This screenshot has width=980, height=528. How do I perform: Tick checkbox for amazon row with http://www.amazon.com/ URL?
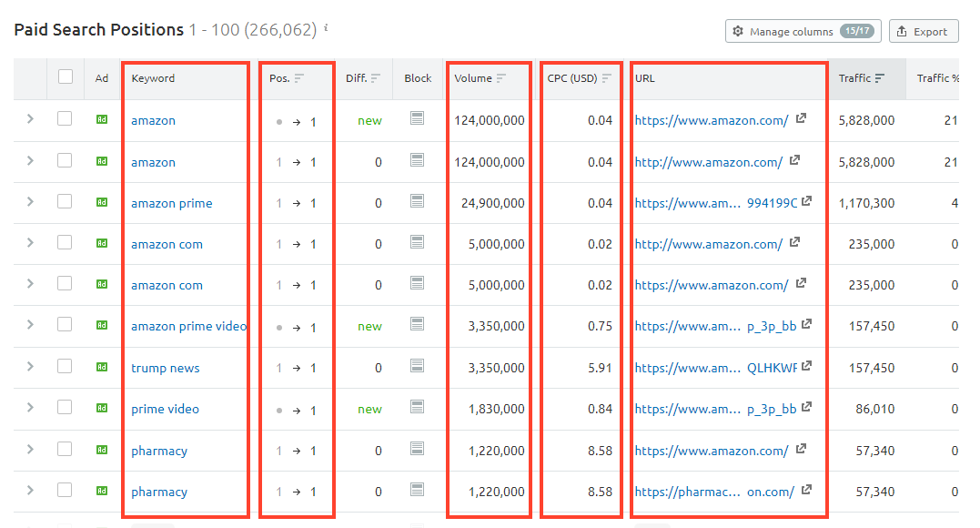(65, 160)
